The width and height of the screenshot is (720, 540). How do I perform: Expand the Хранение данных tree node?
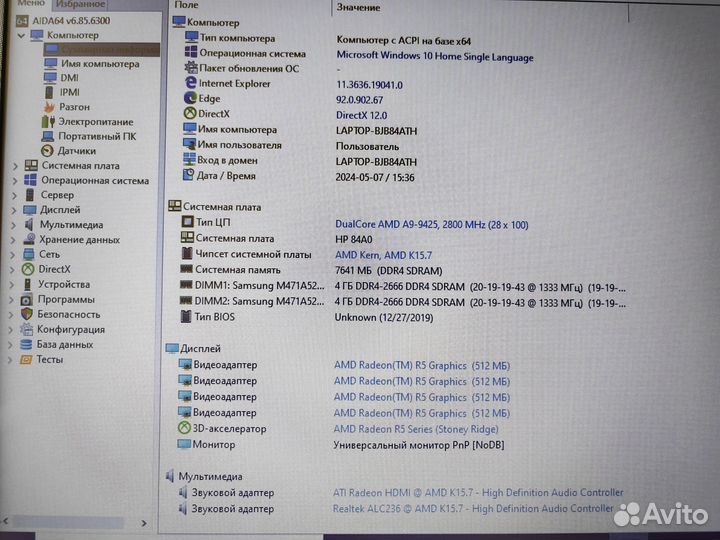13,240
